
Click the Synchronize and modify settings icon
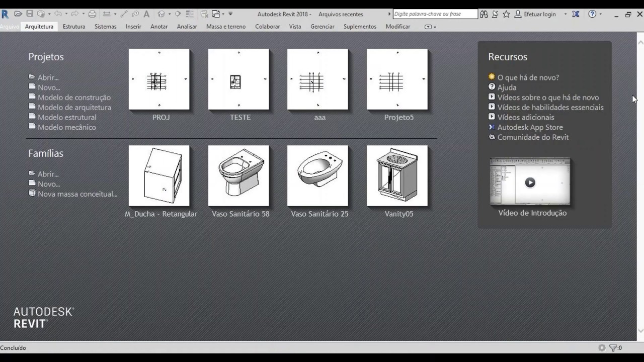click(x=41, y=14)
